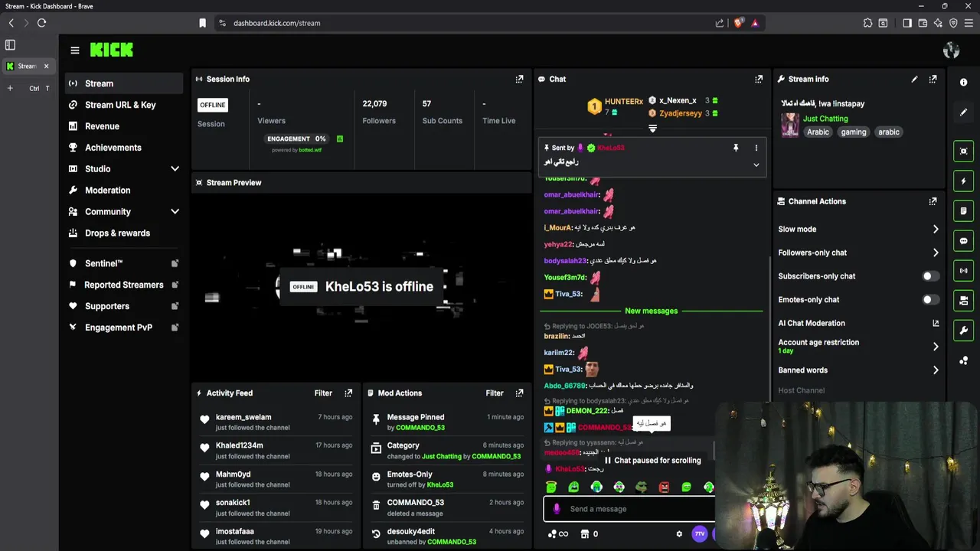Screen dimensions: 980x551
Task: Click the browser address bar URL
Action: click(x=277, y=23)
